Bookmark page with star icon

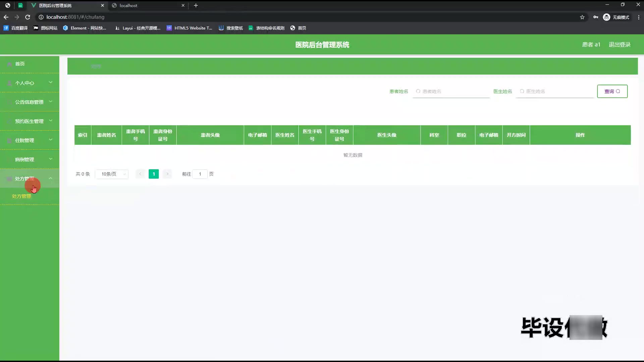pyautogui.click(x=582, y=17)
